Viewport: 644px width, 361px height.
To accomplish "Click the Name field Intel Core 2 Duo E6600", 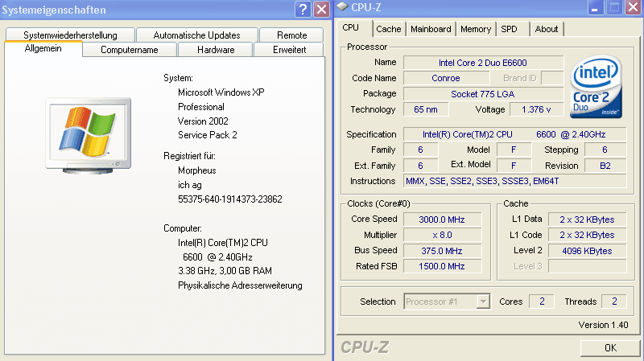I will 483,63.
